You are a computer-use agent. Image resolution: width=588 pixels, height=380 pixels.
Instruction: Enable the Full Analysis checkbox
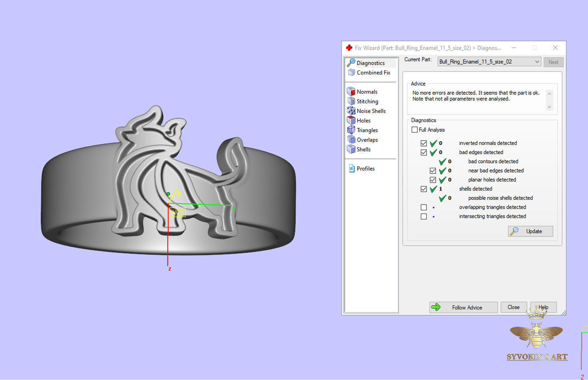[x=414, y=130]
